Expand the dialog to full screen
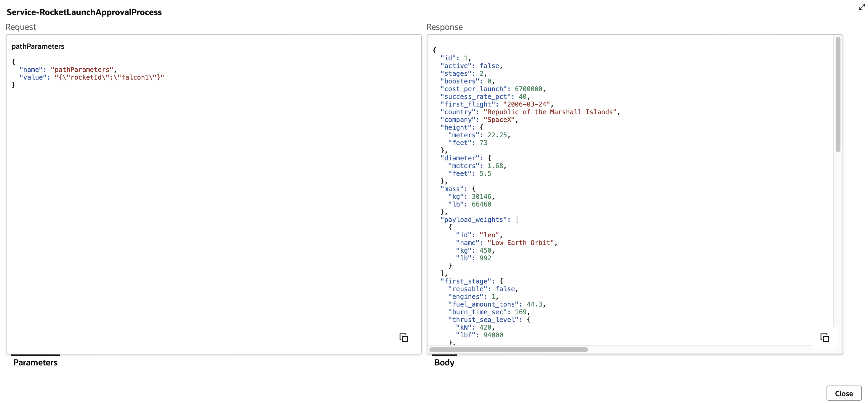Image resolution: width=868 pixels, height=403 pixels. (x=861, y=7)
